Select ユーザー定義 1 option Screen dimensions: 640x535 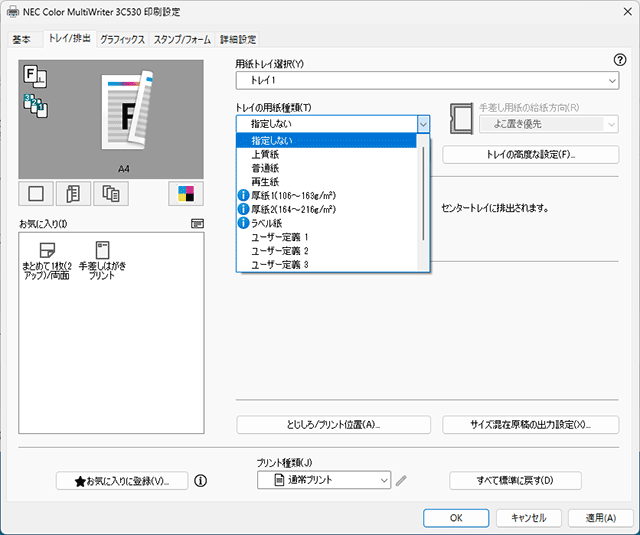(327, 237)
